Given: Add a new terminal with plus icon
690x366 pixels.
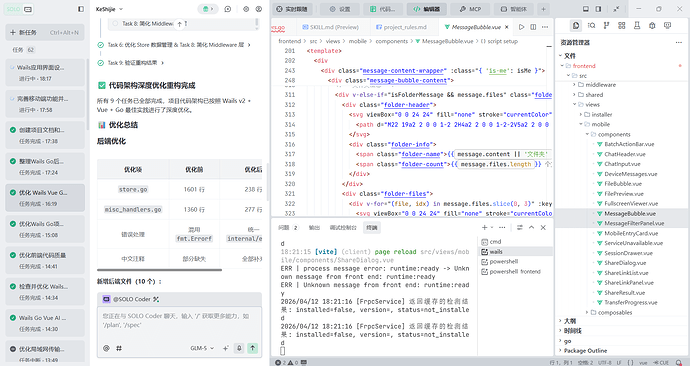Looking at the screenshot, I should [x=484, y=227].
